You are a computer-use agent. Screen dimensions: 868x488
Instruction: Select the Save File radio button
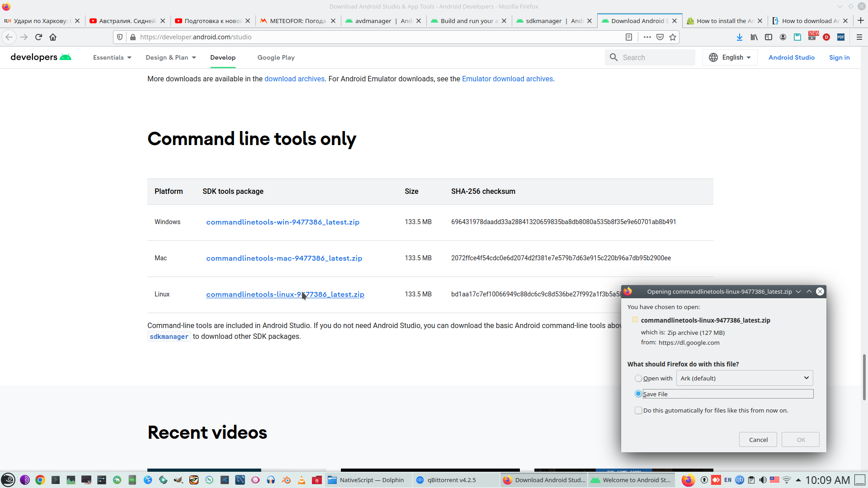638,394
